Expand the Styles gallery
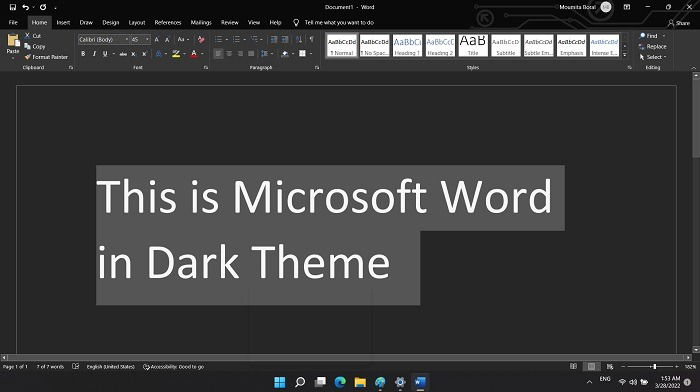The image size is (700, 392). pyautogui.click(x=625, y=55)
